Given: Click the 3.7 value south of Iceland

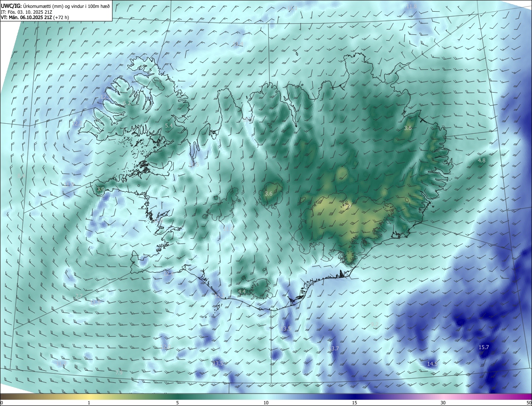Looking at the screenshot, I should click(x=335, y=348).
